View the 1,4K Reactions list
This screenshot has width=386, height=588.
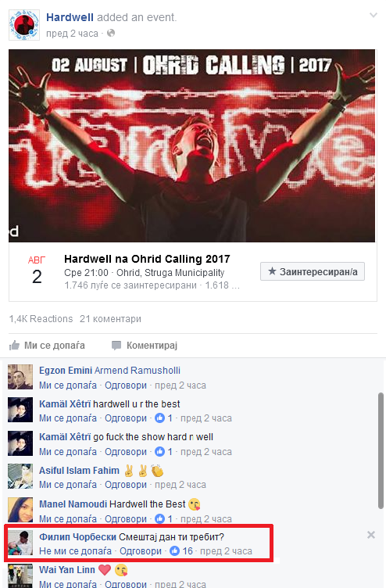[41, 319]
